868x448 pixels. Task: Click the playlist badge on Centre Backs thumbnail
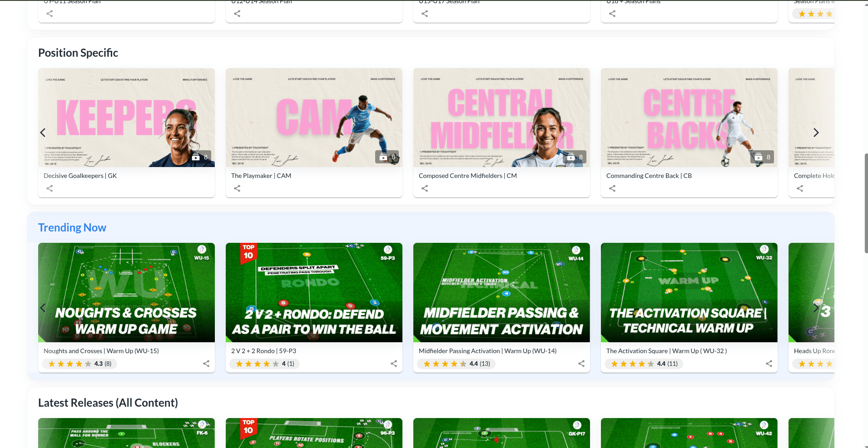pyautogui.click(x=763, y=157)
